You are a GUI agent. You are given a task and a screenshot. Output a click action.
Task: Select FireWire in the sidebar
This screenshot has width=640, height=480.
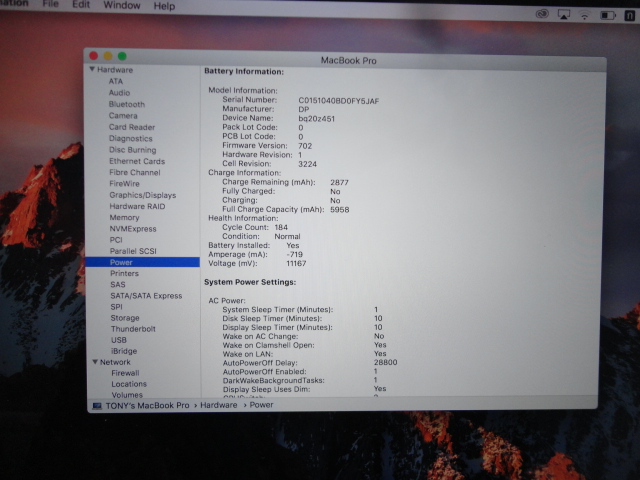click(124, 184)
